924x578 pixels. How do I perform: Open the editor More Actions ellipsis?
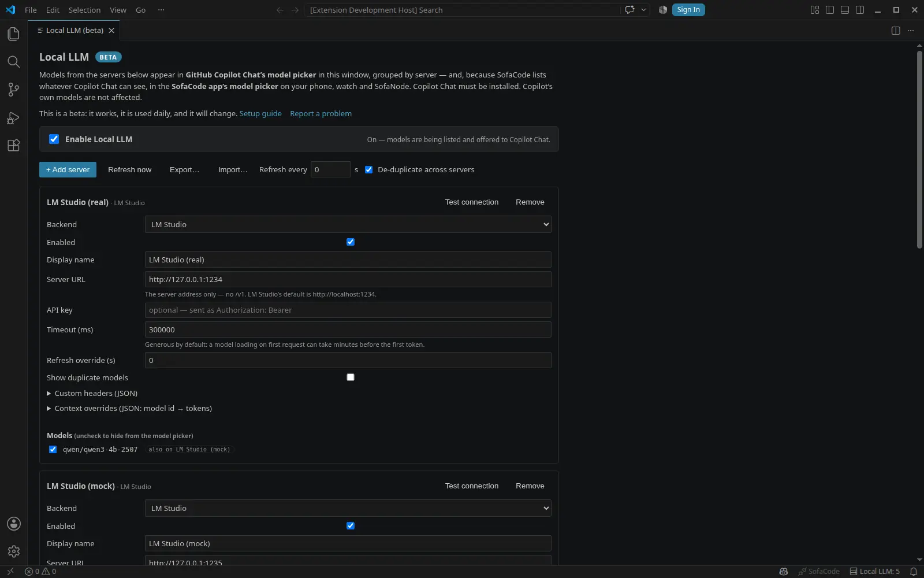pos(911,31)
